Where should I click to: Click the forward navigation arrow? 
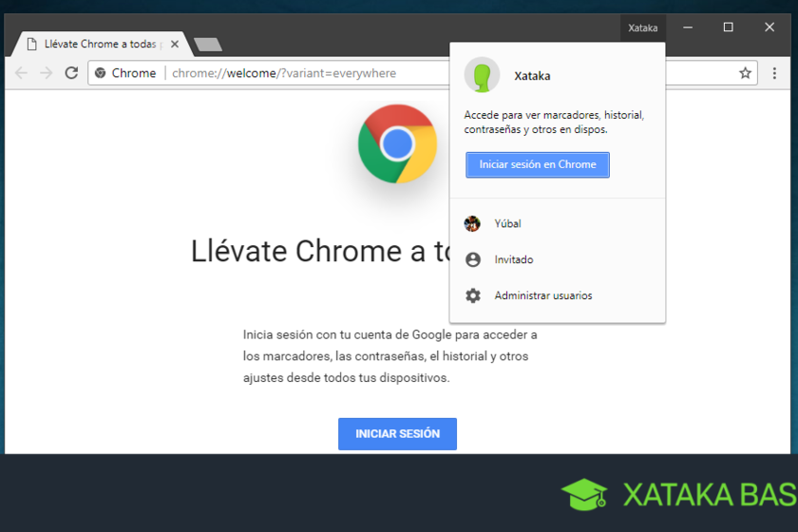coord(46,73)
